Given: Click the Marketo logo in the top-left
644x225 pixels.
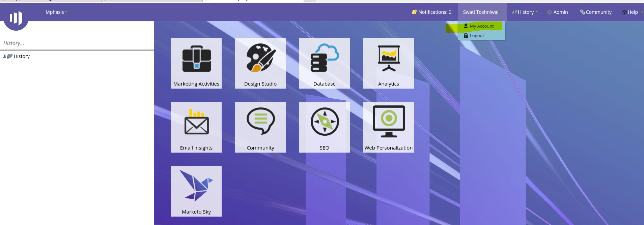Looking at the screenshot, I should (16, 18).
